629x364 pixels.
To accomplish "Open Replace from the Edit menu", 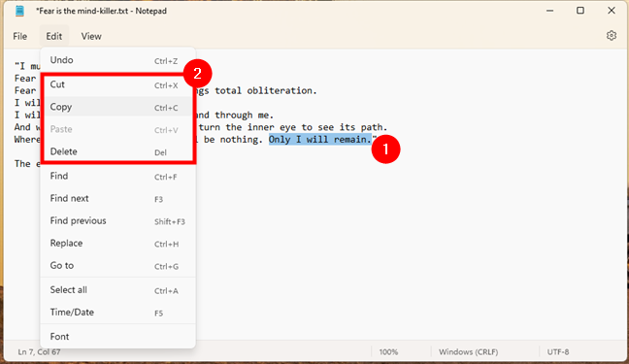I will [117, 244].
